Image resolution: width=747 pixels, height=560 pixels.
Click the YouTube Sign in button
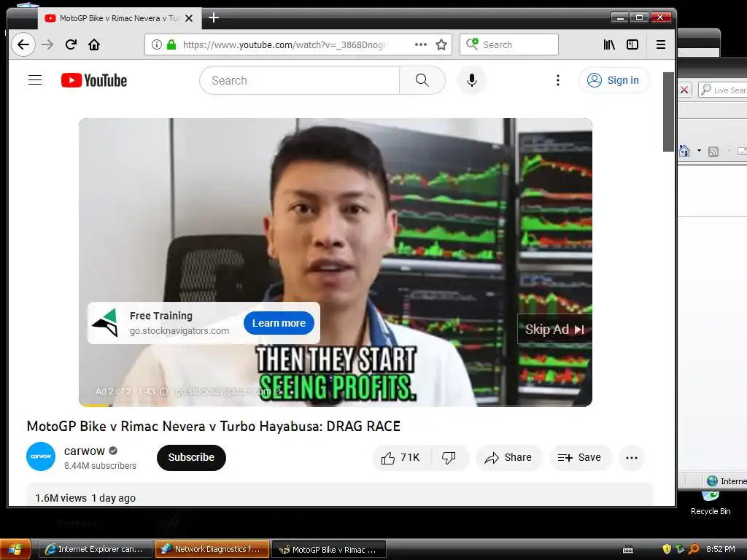point(614,80)
